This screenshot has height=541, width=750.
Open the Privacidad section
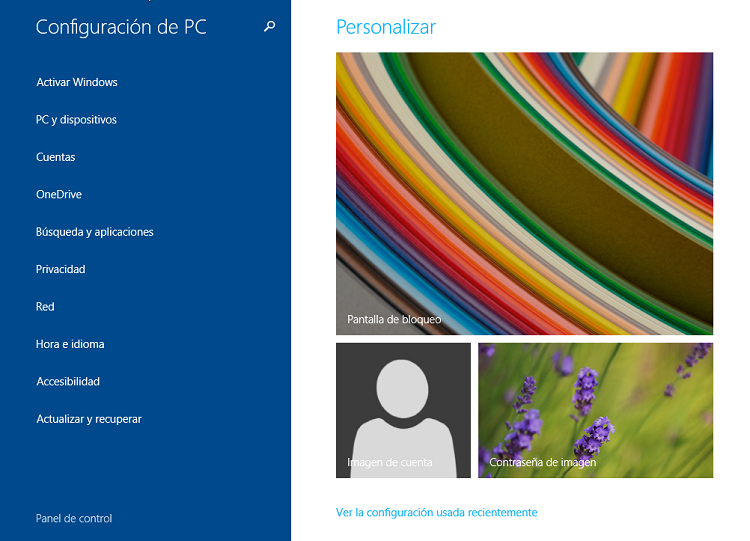61,269
